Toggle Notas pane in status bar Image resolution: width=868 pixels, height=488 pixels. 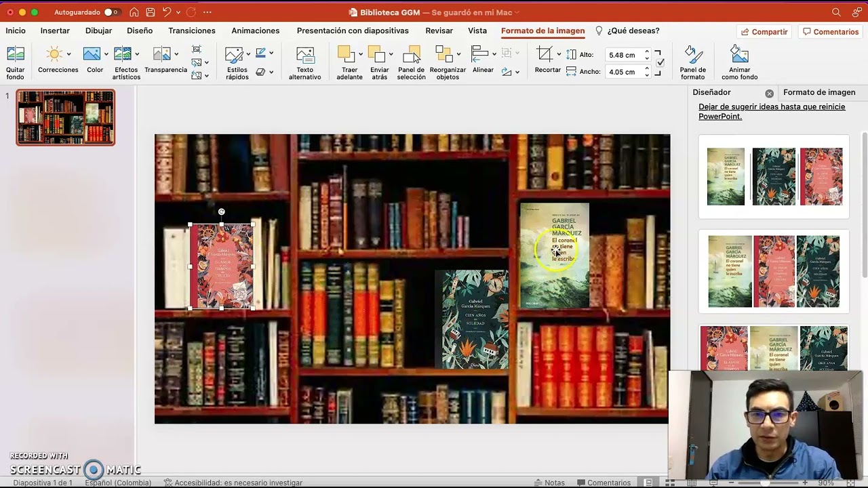pyautogui.click(x=549, y=483)
